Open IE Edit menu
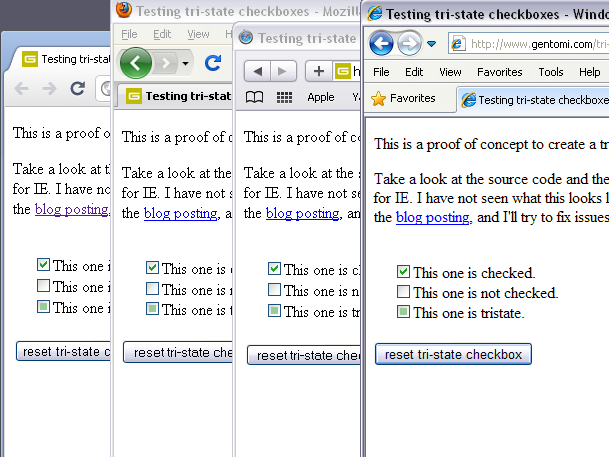Screen dimensions: 609x457 pos(414,72)
